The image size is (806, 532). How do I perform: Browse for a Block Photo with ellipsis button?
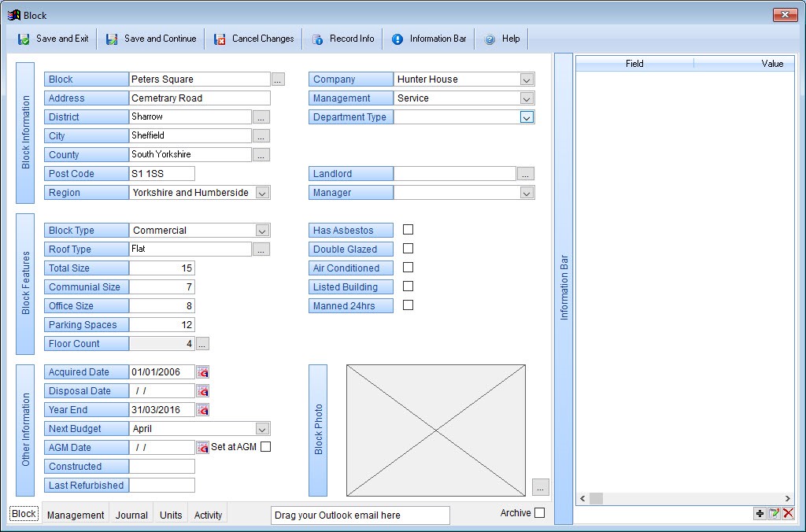pyautogui.click(x=540, y=487)
